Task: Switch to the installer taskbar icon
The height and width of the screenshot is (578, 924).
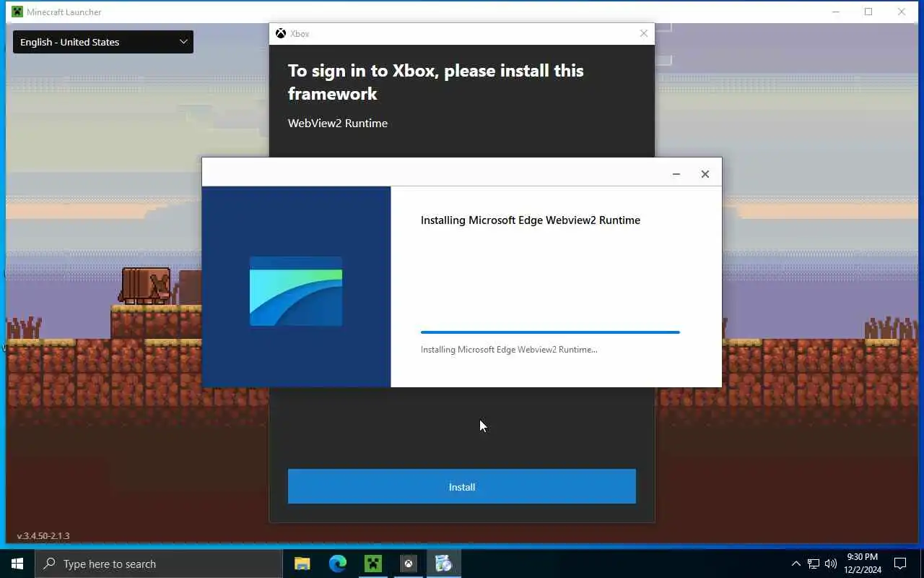Action: click(444, 564)
